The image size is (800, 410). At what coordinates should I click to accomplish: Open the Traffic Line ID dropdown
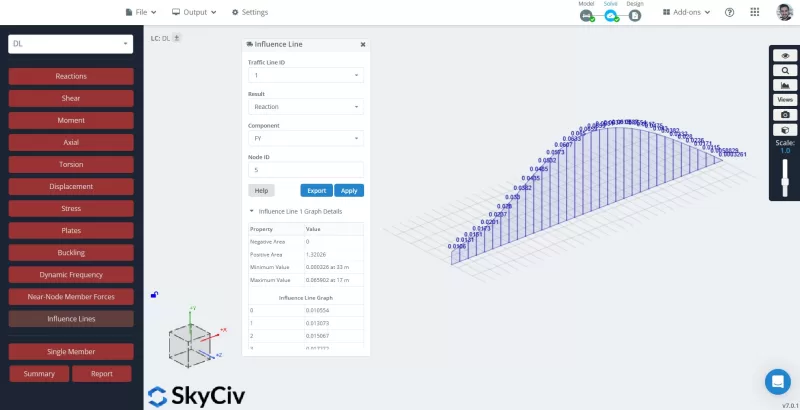(x=306, y=75)
